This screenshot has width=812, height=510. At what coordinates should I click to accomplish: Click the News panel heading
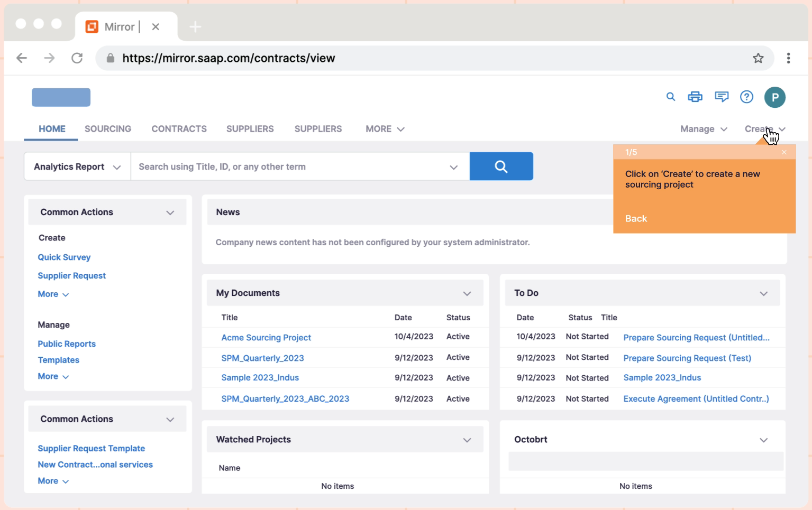[228, 212]
